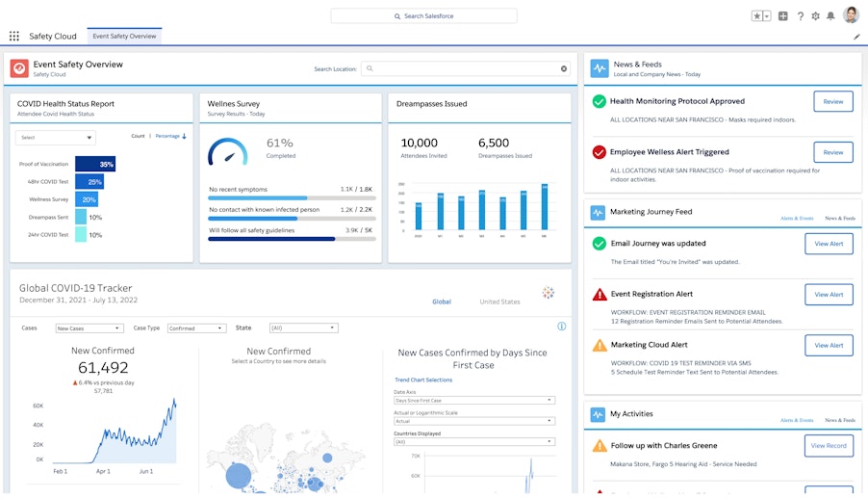Open the Help question mark icon
Screen dimensions: 868x498
click(x=800, y=16)
